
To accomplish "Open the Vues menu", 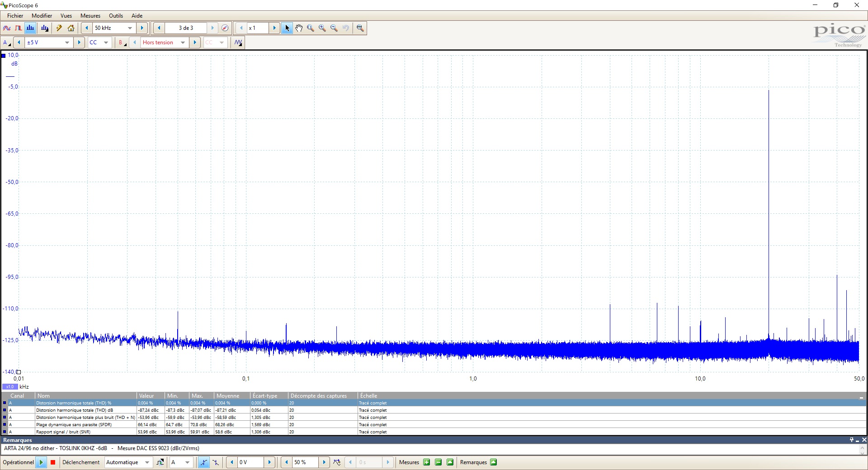I will pos(66,16).
